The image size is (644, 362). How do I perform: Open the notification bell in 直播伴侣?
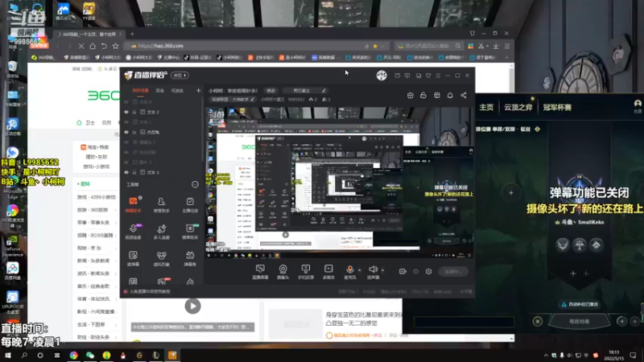pyautogui.click(x=450, y=95)
